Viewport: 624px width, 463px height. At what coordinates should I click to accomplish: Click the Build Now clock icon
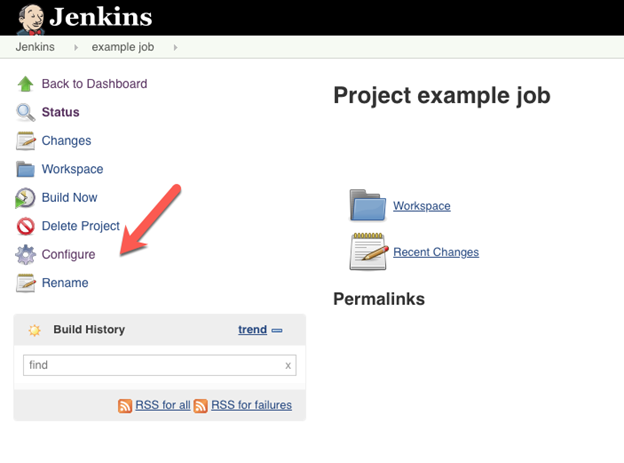[26, 198]
